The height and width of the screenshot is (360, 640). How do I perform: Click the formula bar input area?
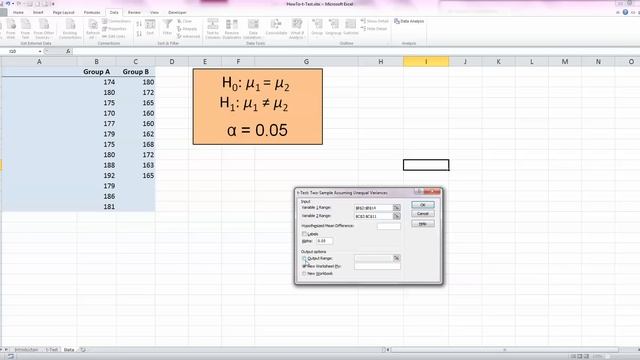pyautogui.click(x=355, y=51)
